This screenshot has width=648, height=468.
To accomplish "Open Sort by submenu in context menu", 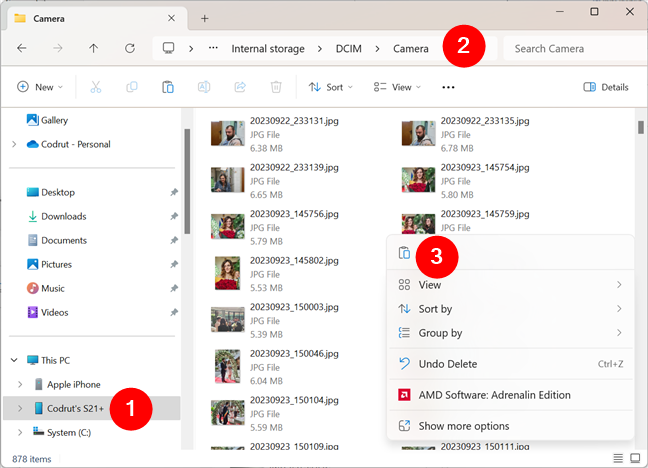I will point(510,309).
